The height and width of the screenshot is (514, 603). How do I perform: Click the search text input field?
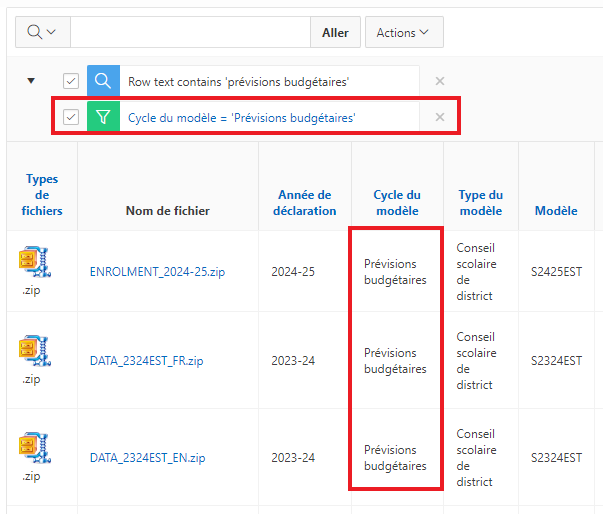pyautogui.click(x=190, y=32)
